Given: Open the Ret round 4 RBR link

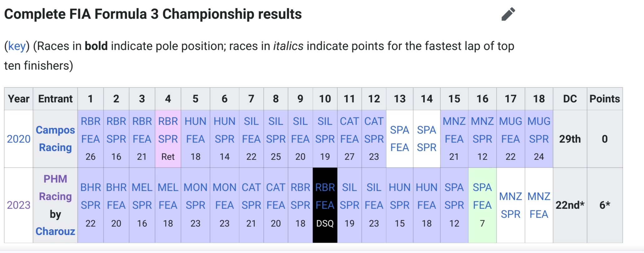Looking at the screenshot, I should 168,121.
